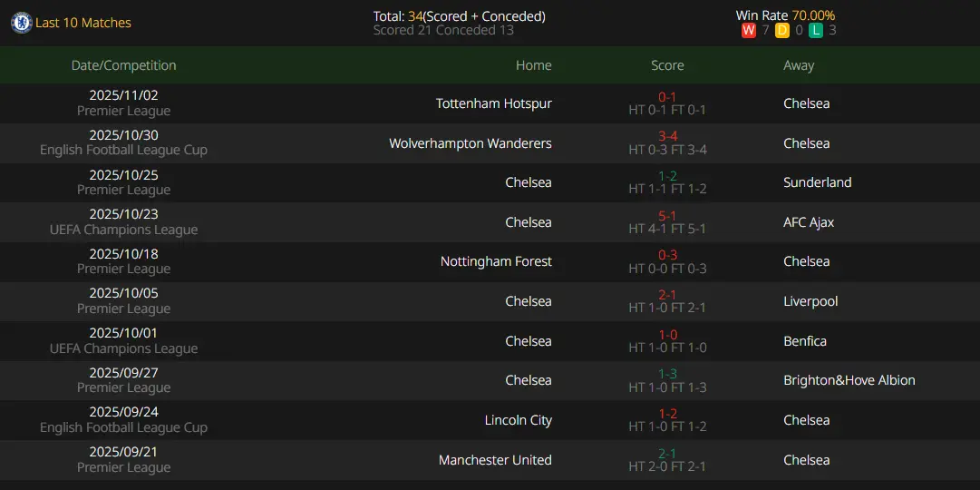
Task: Open Wolverhampton Wanderers team link
Action: [470, 143]
